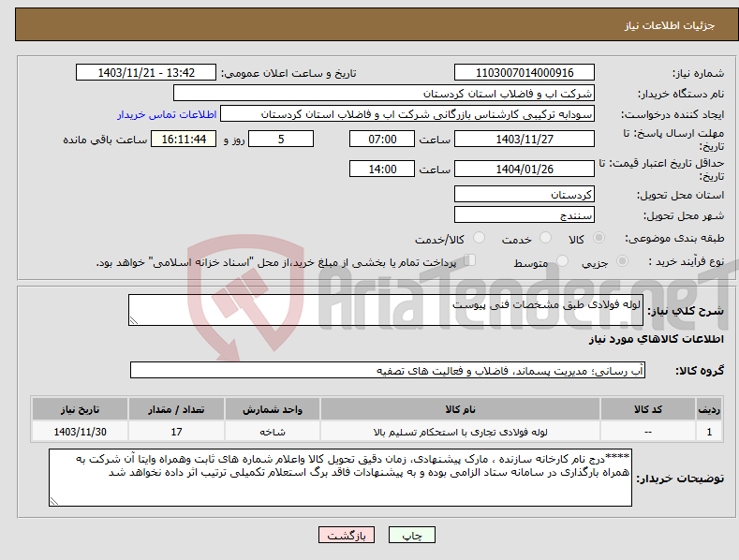Select the جزیی purchase type radio
739x560 pixels.
(622, 260)
